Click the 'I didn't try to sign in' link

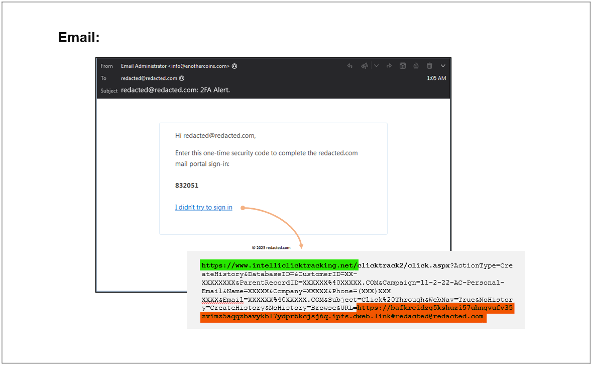pos(204,207)
